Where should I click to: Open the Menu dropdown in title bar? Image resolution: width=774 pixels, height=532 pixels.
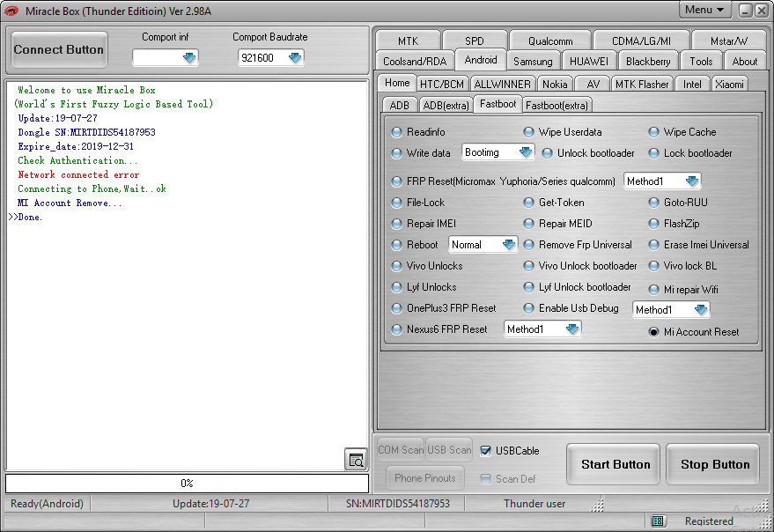point(704,10)
